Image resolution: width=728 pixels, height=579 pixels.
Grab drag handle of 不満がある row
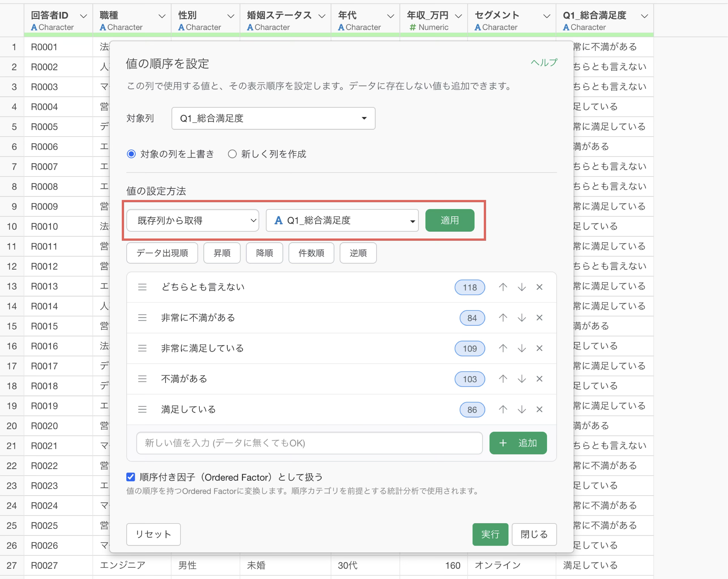click(x=142, y=379)
